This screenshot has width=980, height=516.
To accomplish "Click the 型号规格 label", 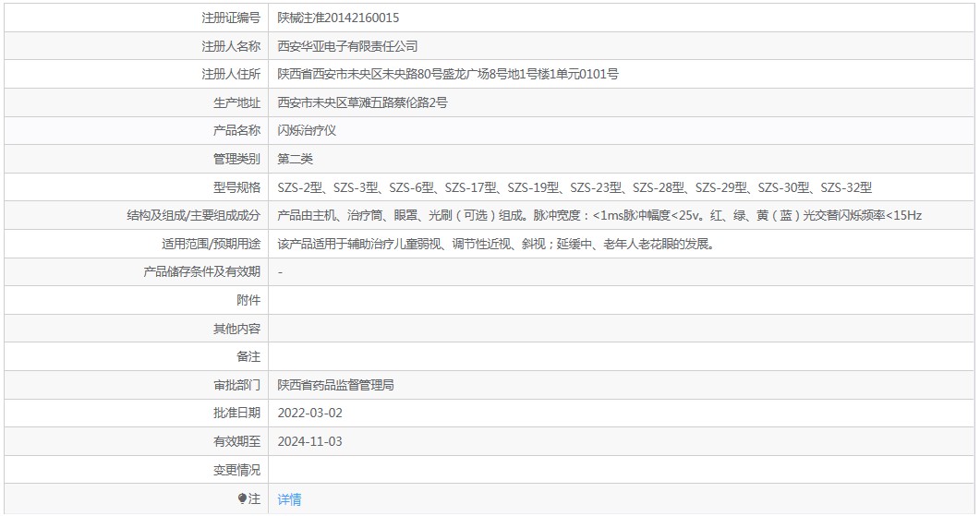I will [236, 187].
